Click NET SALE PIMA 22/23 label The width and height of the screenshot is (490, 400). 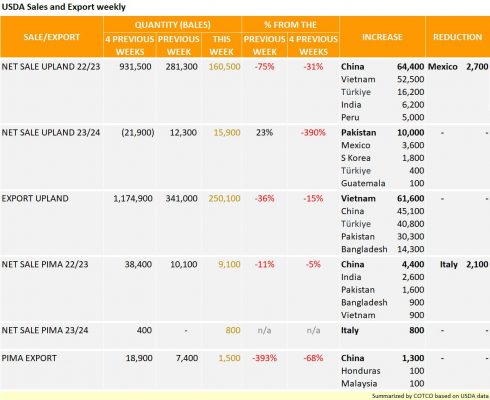pyautogui.click(x=45, y=265)
